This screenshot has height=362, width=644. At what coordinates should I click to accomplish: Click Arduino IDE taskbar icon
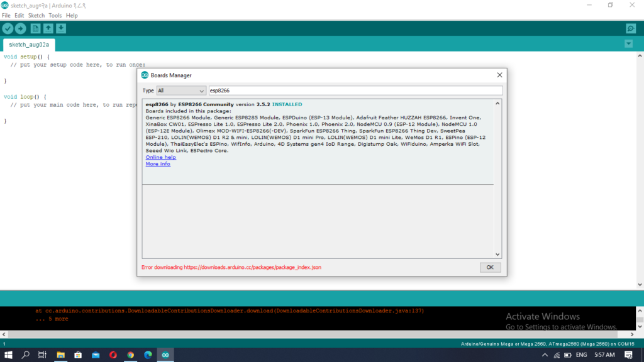point(165,355)
